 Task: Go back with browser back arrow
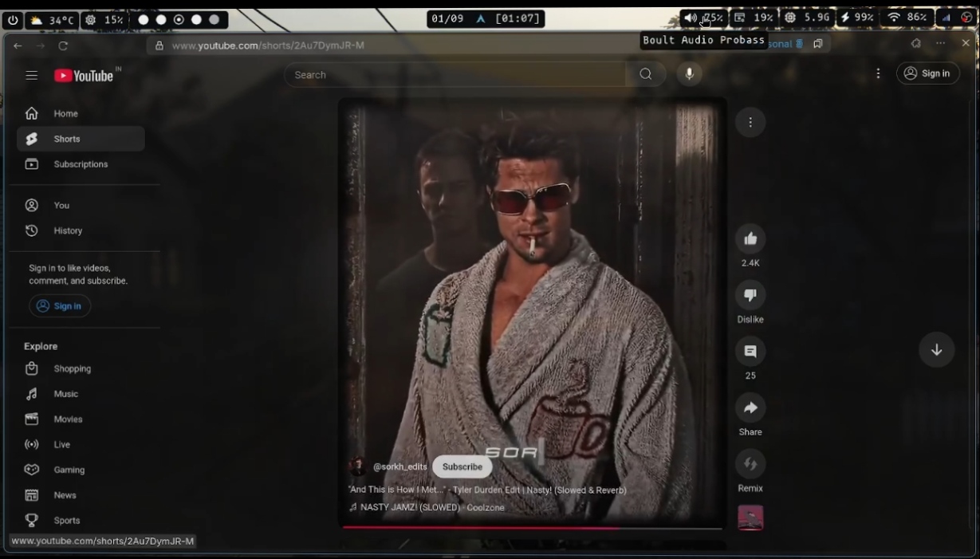tap(18, 45)
